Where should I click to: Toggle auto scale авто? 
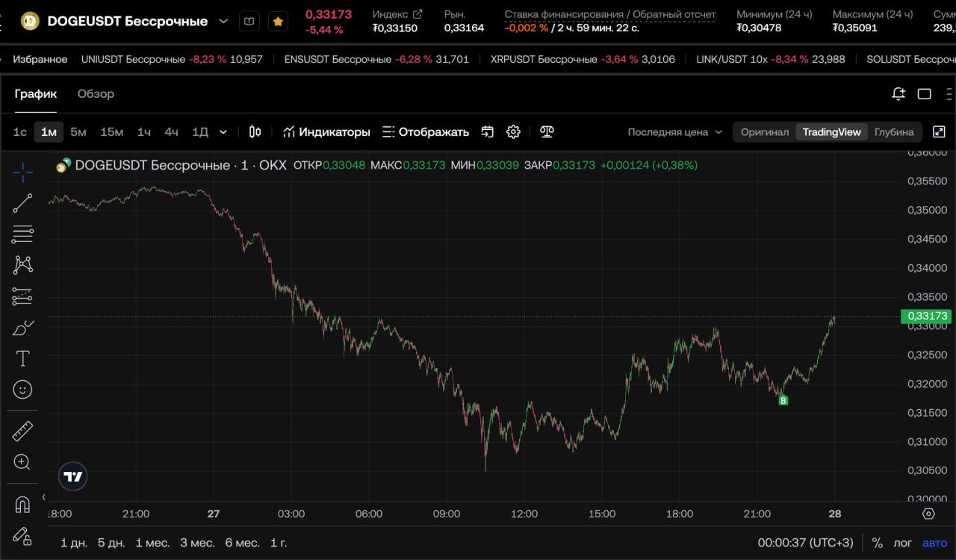934,543
